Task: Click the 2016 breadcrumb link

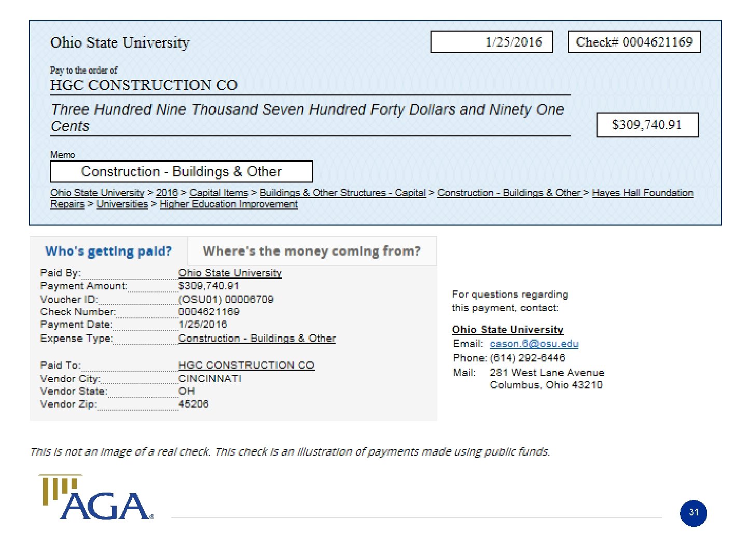Action: 167,192
